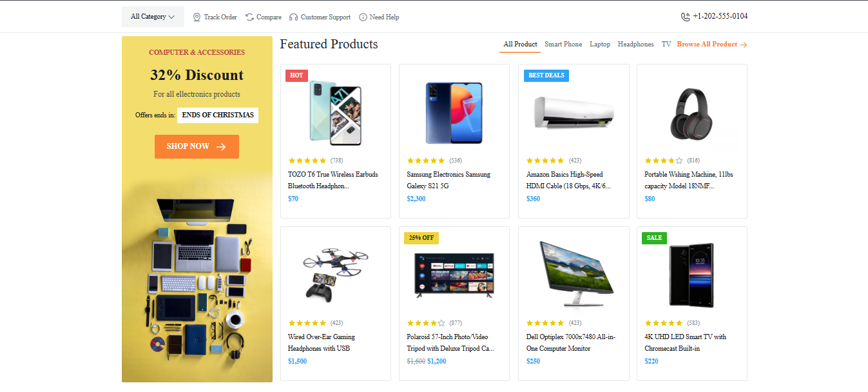Click the TOZO T6 phone product image

pyautogui.click(x=335, y=112)
